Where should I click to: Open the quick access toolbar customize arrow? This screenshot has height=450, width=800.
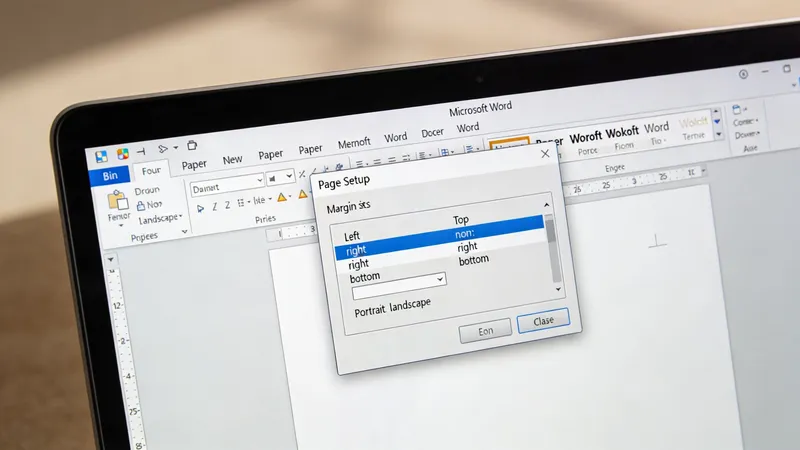click(176, 147)
